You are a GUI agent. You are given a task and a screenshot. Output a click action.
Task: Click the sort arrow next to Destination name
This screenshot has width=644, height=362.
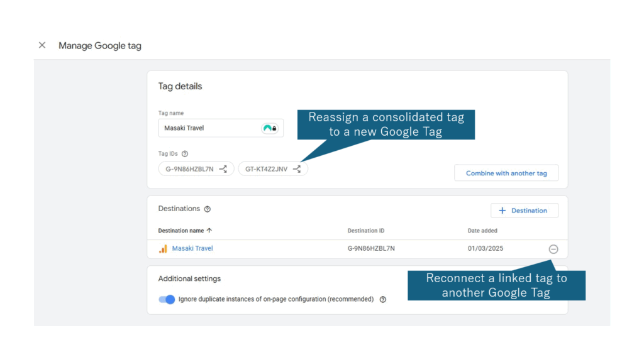[x=209, y=230]
